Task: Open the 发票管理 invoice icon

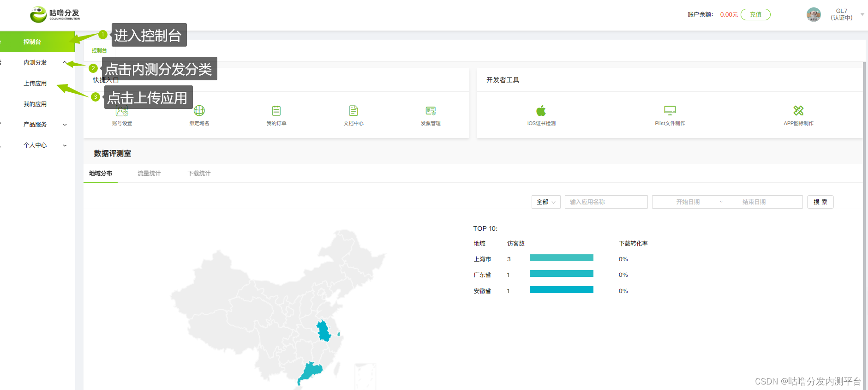Action: point(431,111)
